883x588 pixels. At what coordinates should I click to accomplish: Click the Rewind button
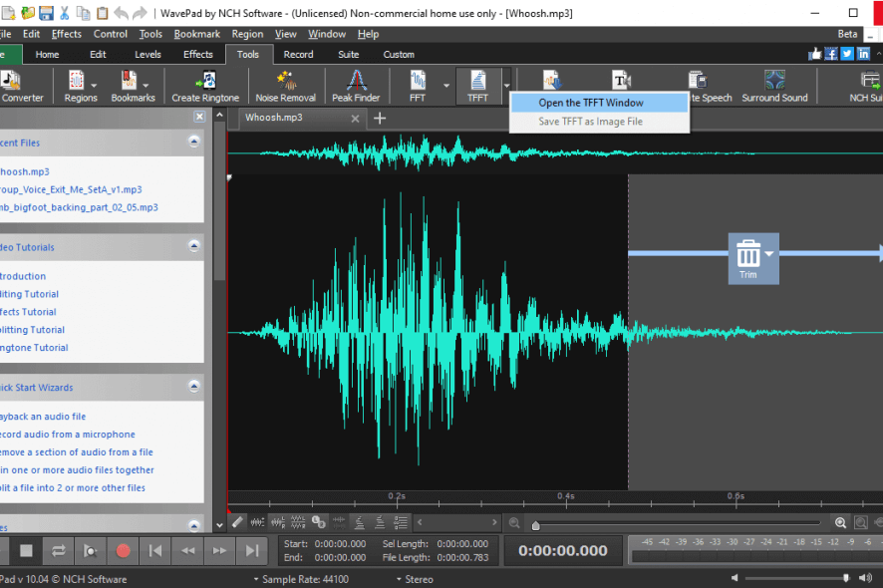188,550
